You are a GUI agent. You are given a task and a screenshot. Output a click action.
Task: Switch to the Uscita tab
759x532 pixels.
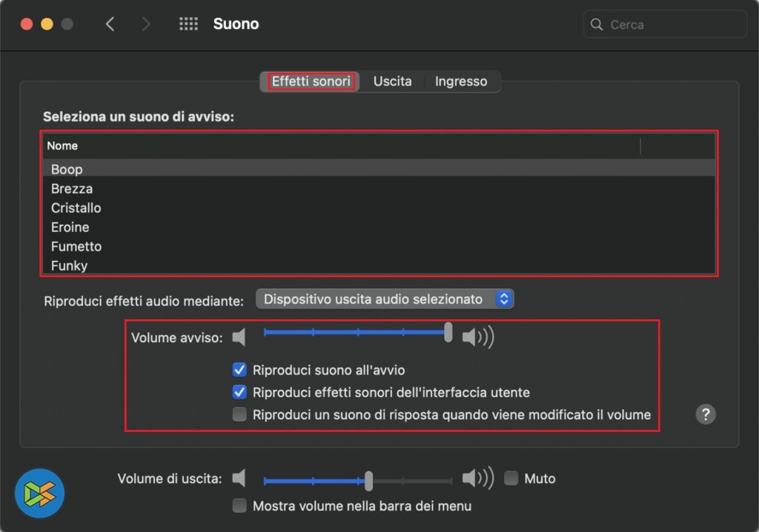(392, 82)
